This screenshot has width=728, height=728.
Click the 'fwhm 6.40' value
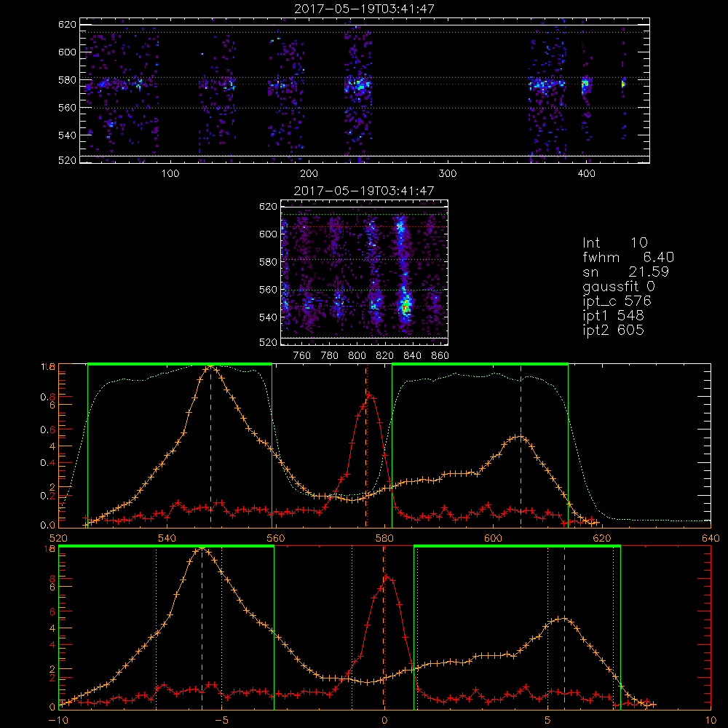(628, 257)
